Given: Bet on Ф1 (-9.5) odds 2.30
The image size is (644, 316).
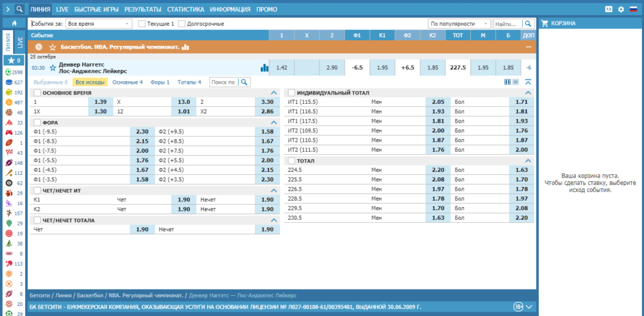Looking at the screenshot, I should (x=143, y=132).
